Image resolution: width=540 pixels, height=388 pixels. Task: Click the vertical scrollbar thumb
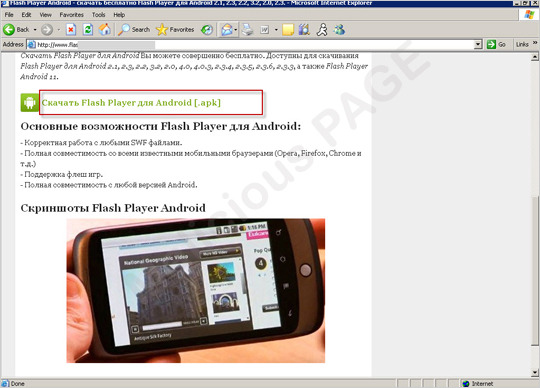coord(534,271)
